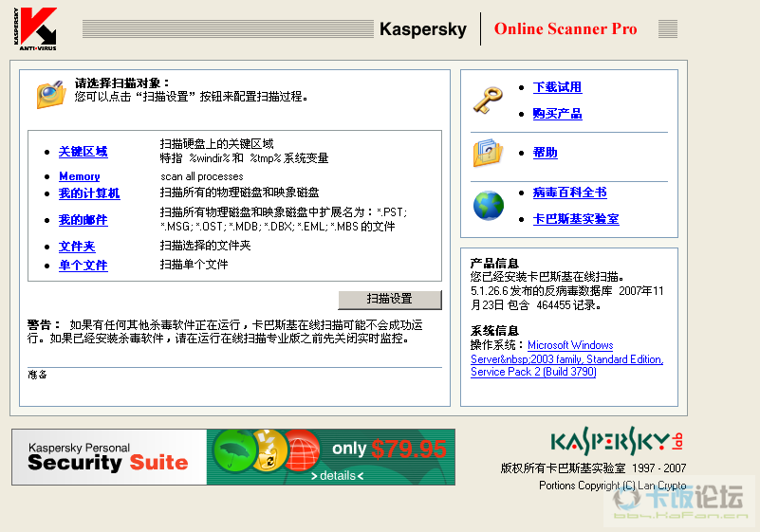Screen dimensions: 760x532
Task: Visit the 卡巴斯基实验室 link
Action: (x=576, y=219)
